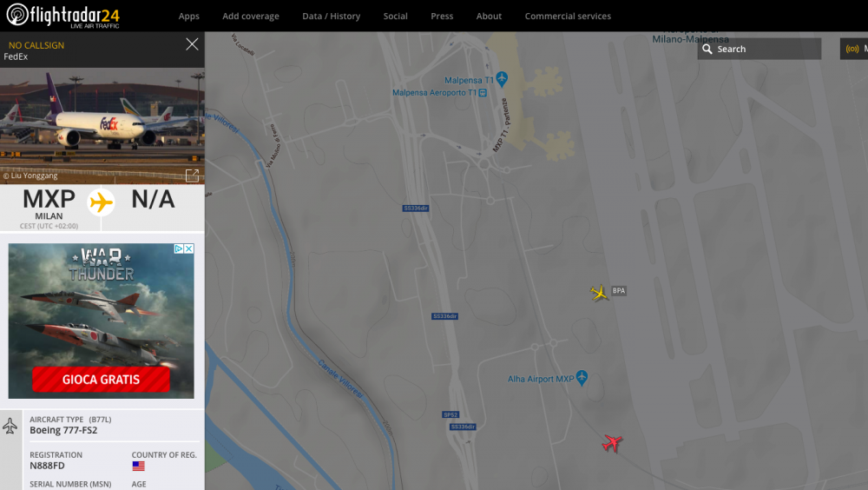Go to the Social menu item
Viewport: 868px width, 490px height.
395,16
